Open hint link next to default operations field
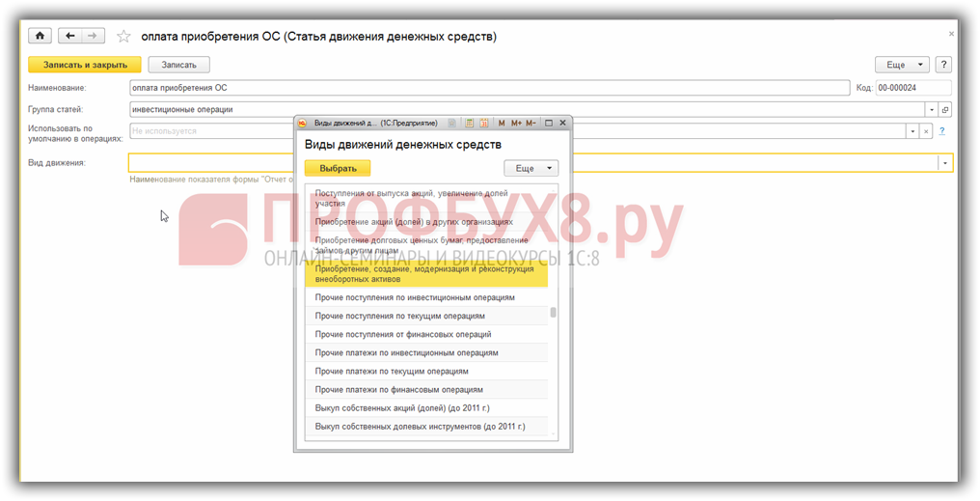This screenshot has height=501, width=980. 941,131
